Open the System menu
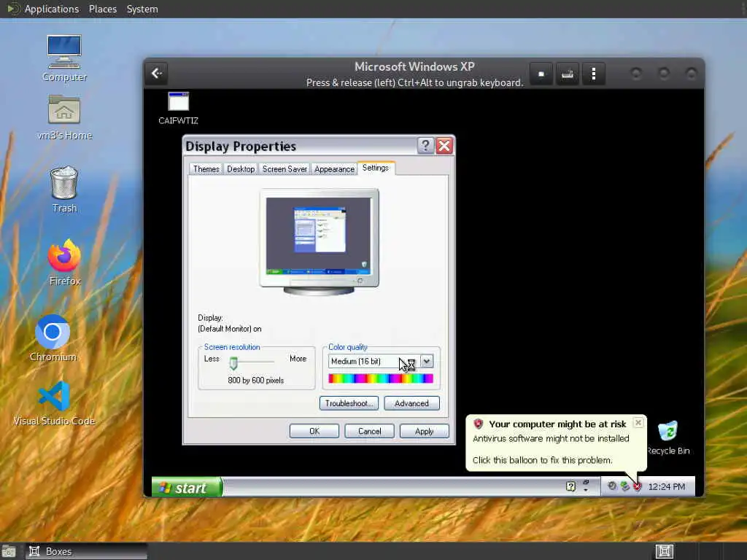The width and height of the screenshot is (747, 560). coord(142,9)
